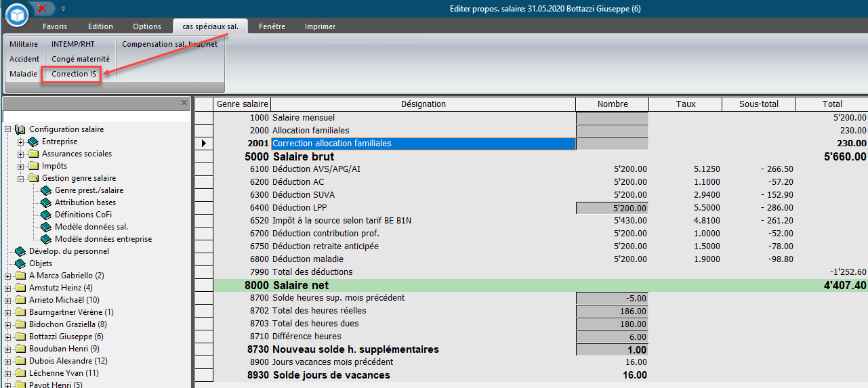Click the Congé maternité button
Viewport: 868px width, 388px height.
pos(81,59)
